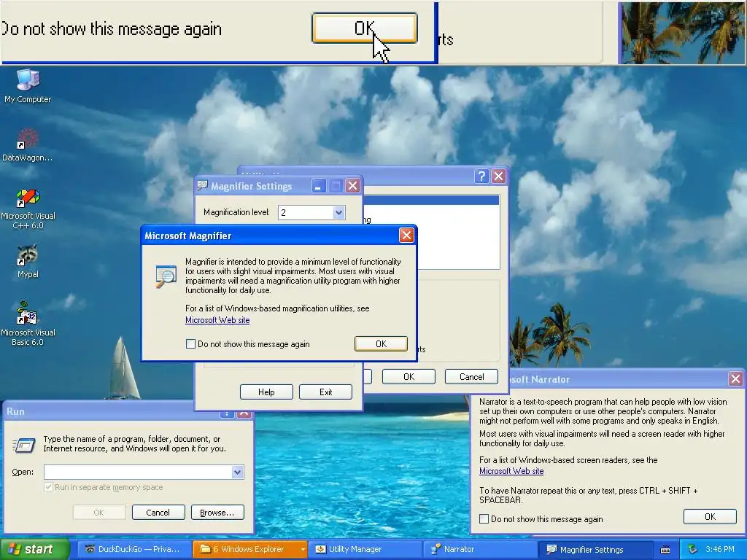Click the 3:46 PM taskbar clock
This screenshot has width=747, height=560.
click(720, 549)
